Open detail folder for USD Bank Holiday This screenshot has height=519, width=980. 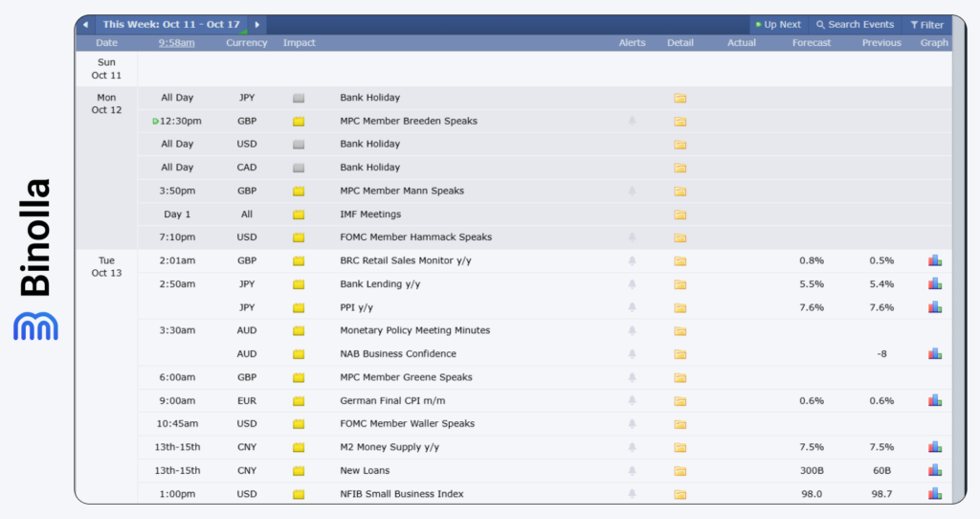(680, 145)
